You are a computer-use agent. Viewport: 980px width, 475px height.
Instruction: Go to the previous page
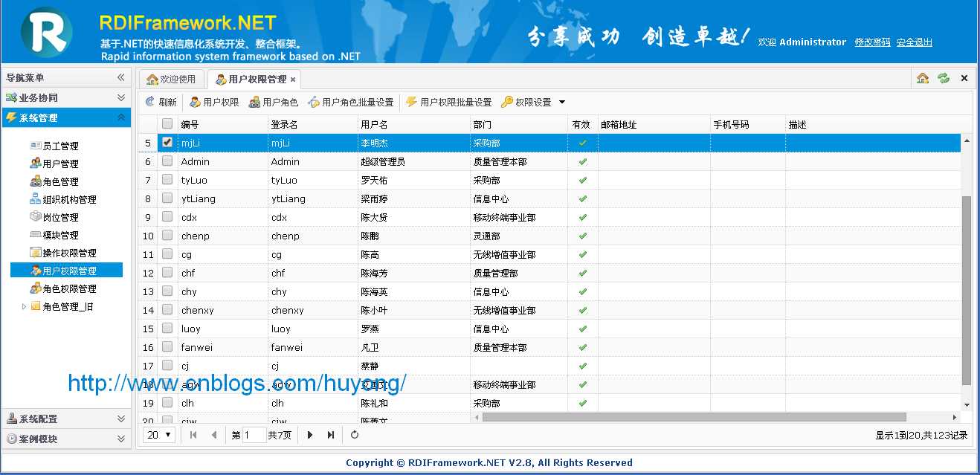click(214, 435)
